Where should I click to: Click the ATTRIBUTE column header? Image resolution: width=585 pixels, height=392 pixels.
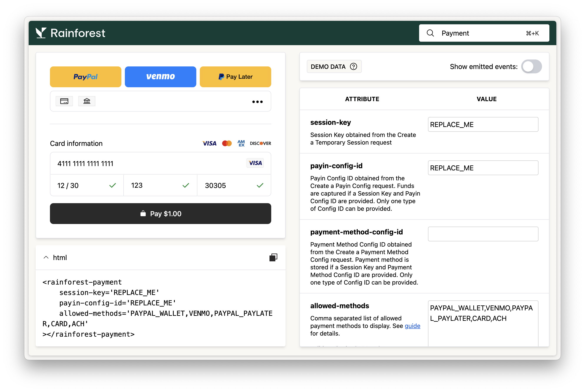tap(362, 99)
